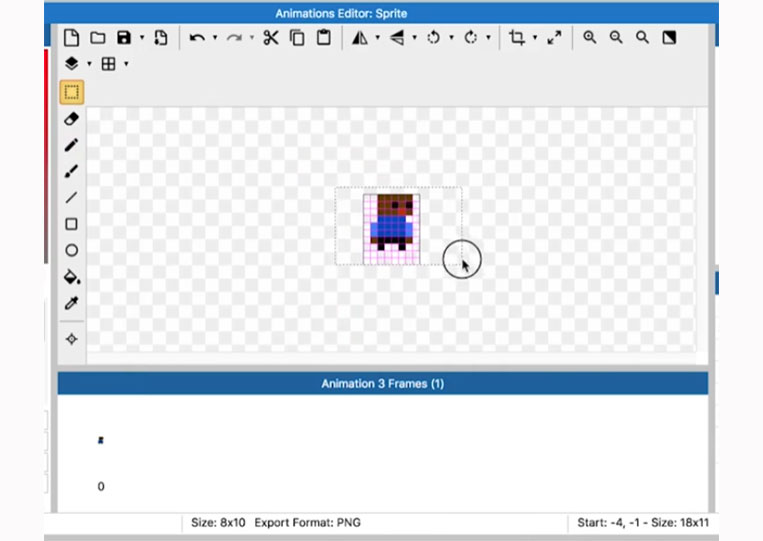763x541 pixels.
Task: Click the Animation 3 Frames (1) header
Action: 382,384
